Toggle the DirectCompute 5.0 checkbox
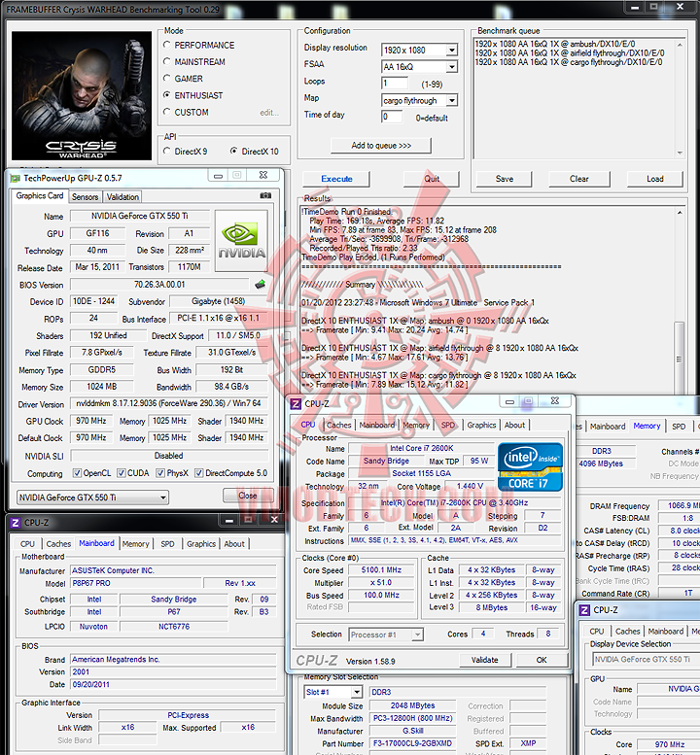The image size is (700, 755). [198, 473]
